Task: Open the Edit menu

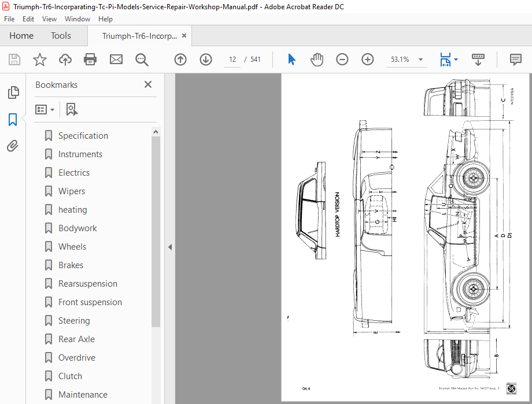Action: point(28,19)
